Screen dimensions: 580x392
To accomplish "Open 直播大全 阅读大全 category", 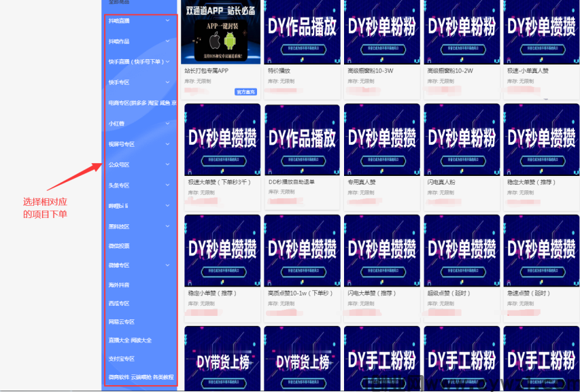I will coord(130,340).
